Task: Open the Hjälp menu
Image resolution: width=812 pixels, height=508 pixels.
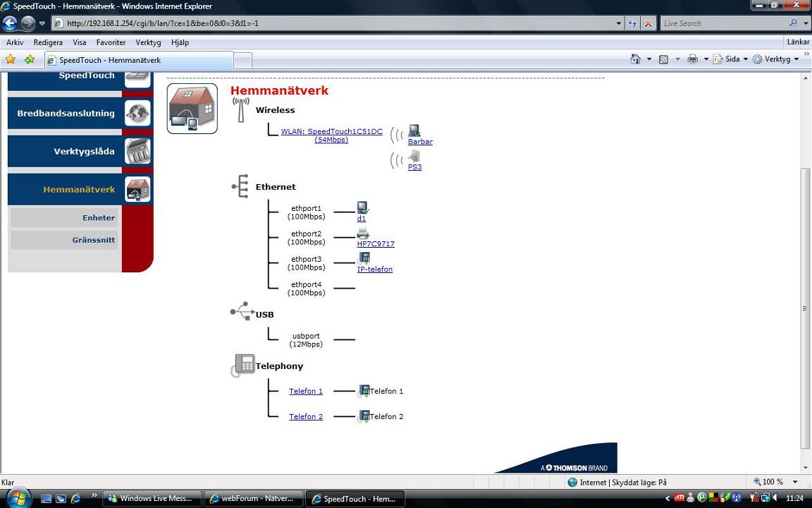Action: [x=180, y=42]
